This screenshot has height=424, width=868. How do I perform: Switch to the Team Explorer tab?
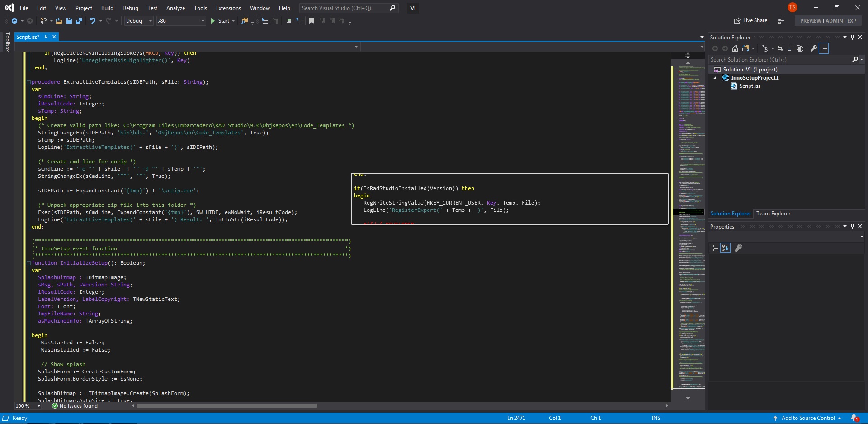coord(773,214)
